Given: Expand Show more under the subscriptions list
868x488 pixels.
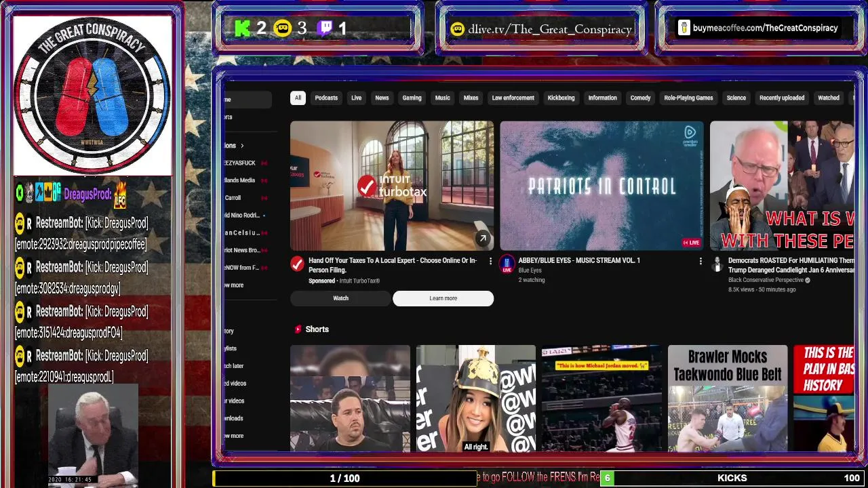Looking at the screenshot, I should pos(234,285).
